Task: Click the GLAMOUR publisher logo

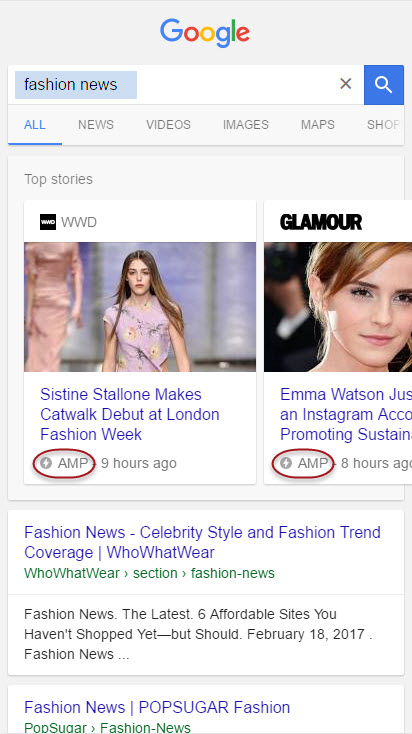Action: (x=321, y=222)
